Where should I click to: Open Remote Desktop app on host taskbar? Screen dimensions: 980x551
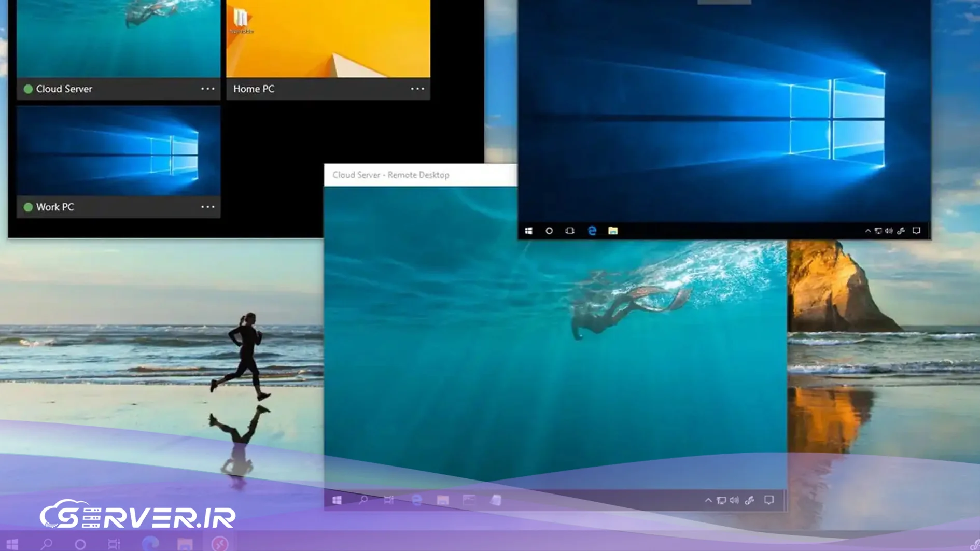pos(220,544)
